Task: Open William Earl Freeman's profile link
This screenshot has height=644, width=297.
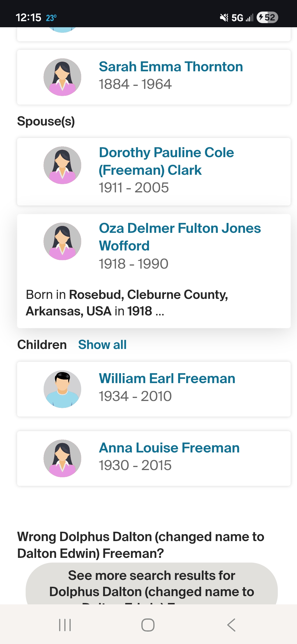Action: click(167, 378)
